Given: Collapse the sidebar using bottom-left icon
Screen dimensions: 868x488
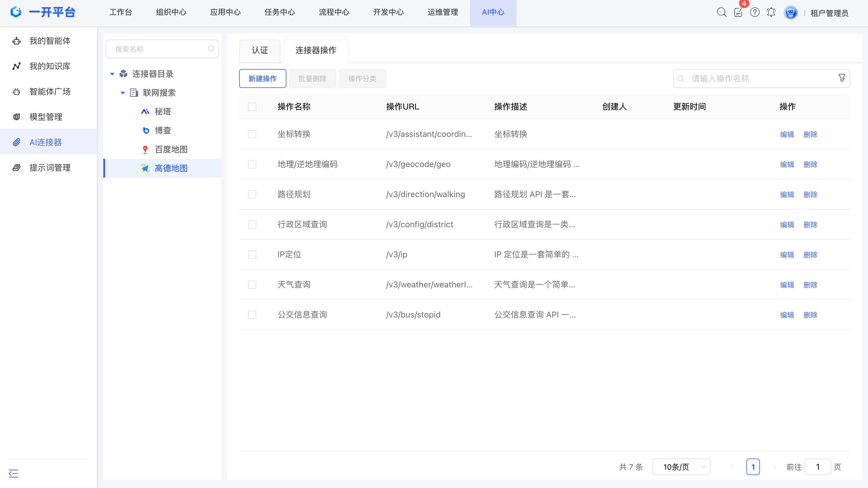Looking at the screenshot, I should [14, 473].
